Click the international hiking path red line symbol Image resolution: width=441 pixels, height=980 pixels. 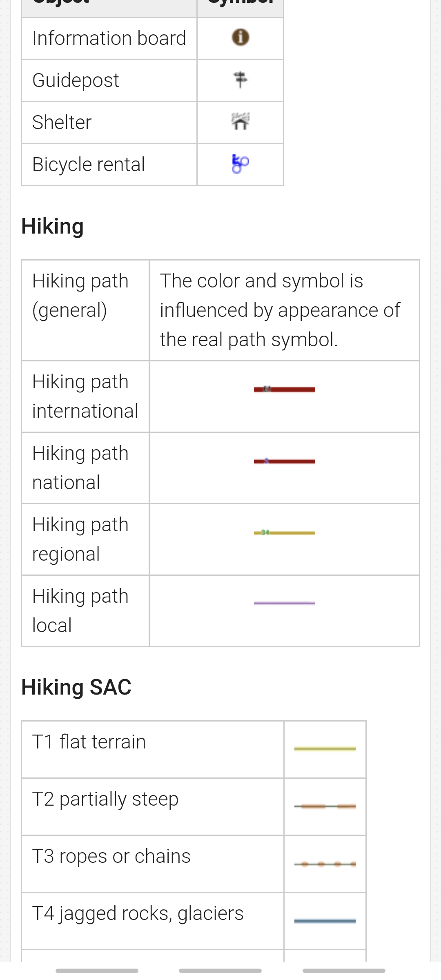click(285, 390)
